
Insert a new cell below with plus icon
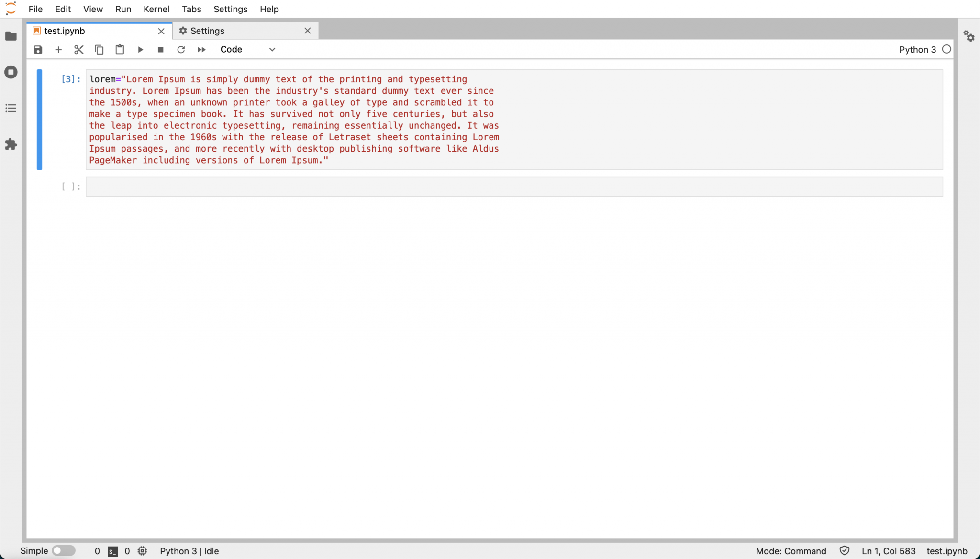point(58,50)
